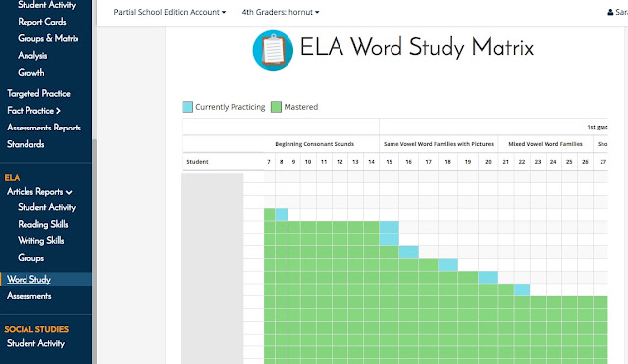Open the 4th Graders: hornut class dropdown

coord(281,12)
